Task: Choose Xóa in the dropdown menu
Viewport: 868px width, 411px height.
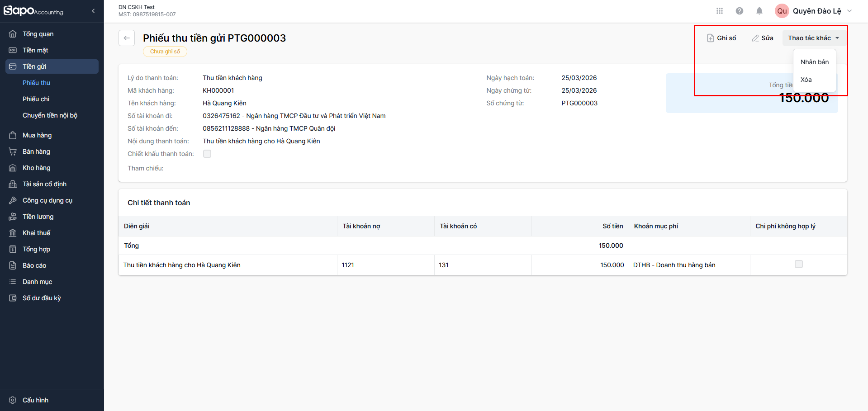Action: coord(806,80)
